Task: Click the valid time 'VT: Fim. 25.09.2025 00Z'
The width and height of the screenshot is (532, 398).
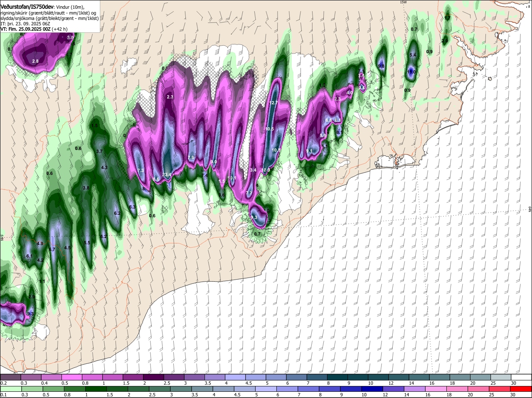Action: click(25, 29)
